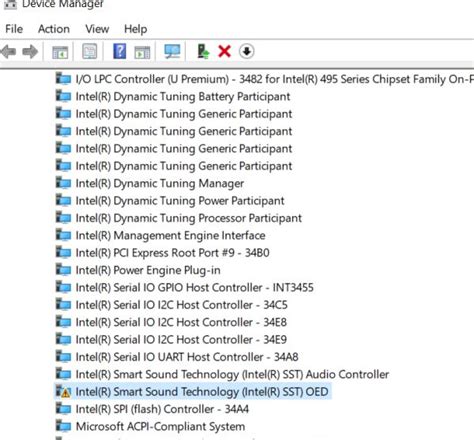Click icon beside SST Audio Controller

click(63, 374)
